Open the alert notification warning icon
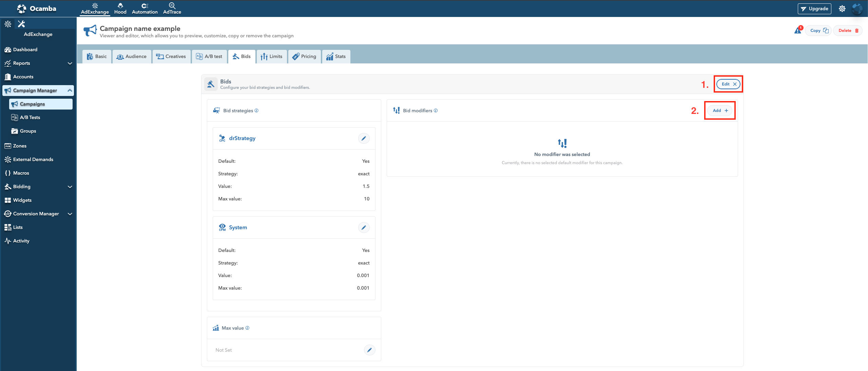 797,31
